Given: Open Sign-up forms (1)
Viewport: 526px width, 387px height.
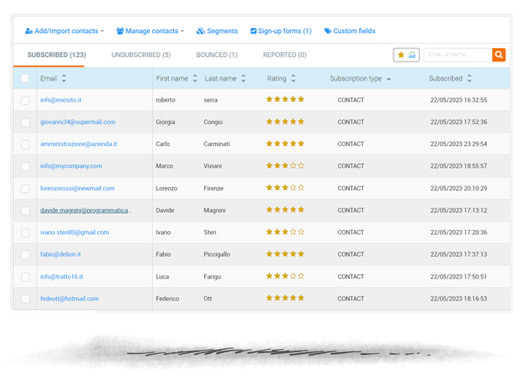Looking at the screenshot, I should click(x=281, y=31).
